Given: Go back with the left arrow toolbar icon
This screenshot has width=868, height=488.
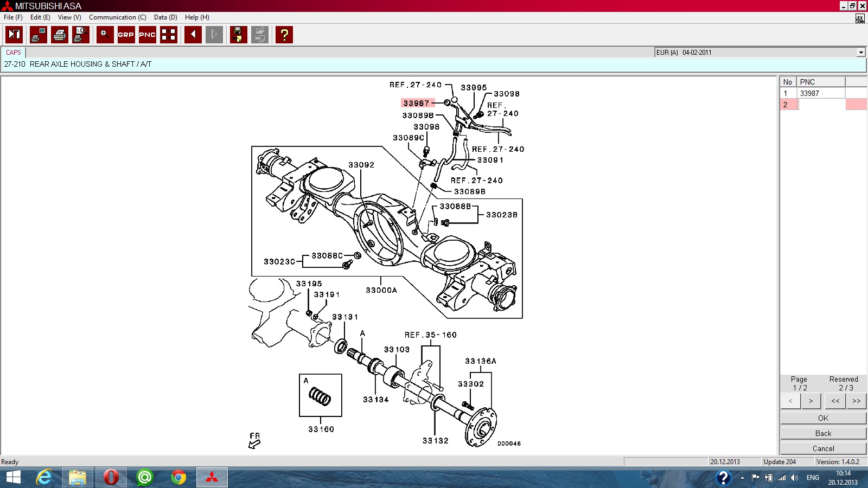Looking at the screenshot, I should (193, 35).
